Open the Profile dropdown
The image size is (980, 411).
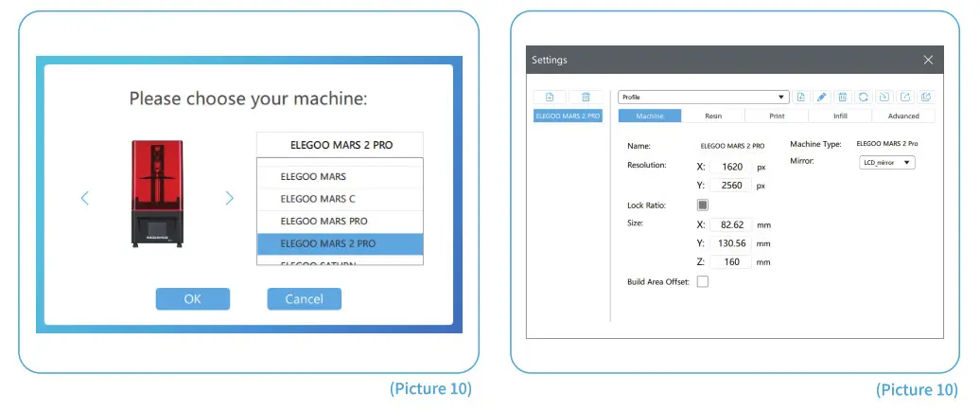pyautogui.click(x=704, y=97)
